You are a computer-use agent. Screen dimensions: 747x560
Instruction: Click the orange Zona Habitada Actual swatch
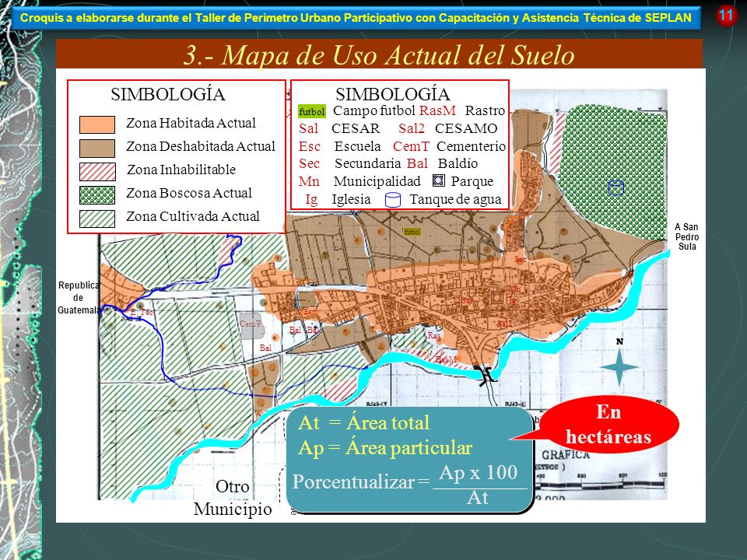pyautogui.click(x=97, y=124)
